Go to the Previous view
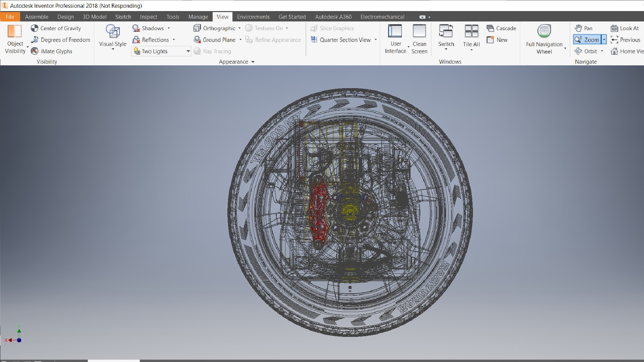Viewport: 644px width, 362px height. [x=626, y=40]
